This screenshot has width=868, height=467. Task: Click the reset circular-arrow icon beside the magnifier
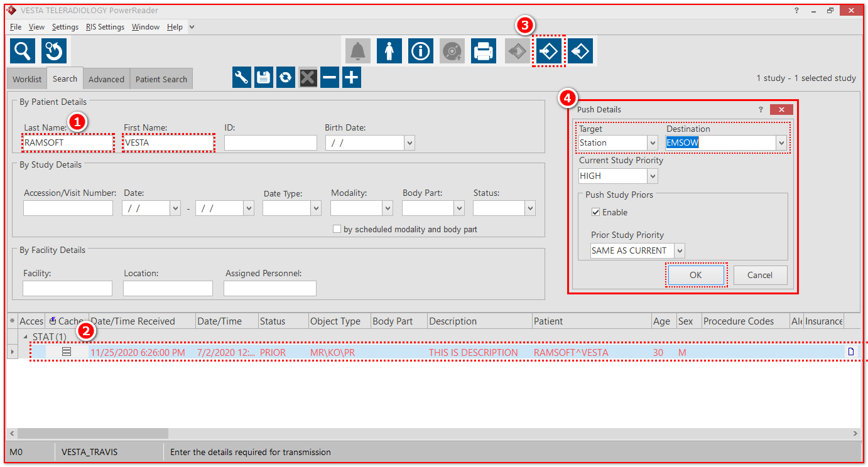(x=54, y=51)
